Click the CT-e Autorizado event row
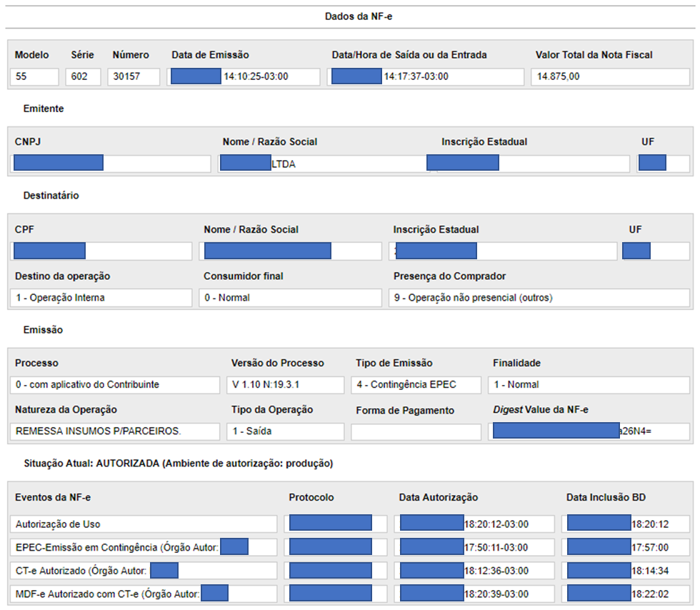Screen dimensions: 700x610 [x=144, y=571]
